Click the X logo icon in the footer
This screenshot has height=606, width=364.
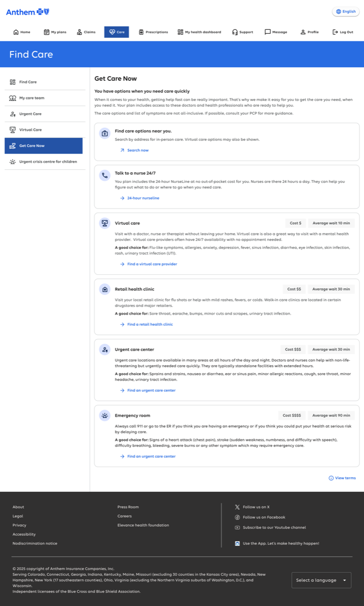(x=237, y=507)
